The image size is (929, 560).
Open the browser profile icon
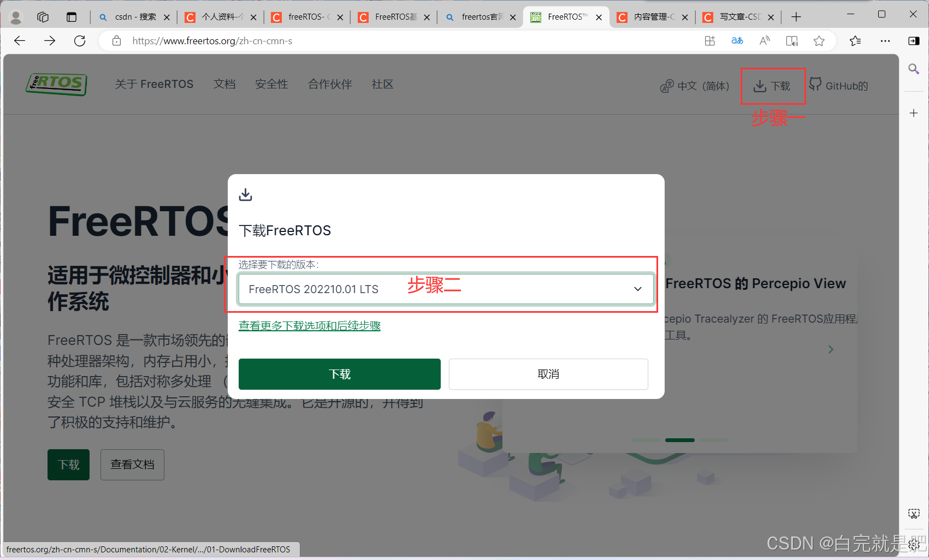[x=16, y=17]
